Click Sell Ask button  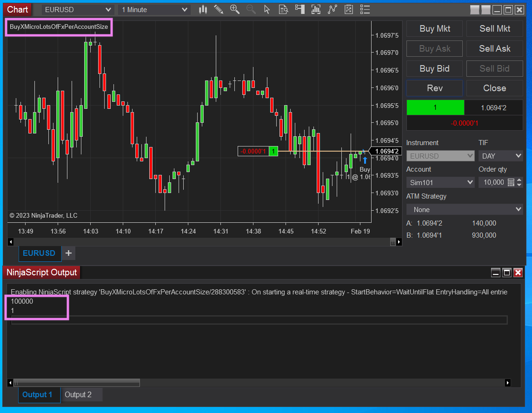tap(495, 48)
